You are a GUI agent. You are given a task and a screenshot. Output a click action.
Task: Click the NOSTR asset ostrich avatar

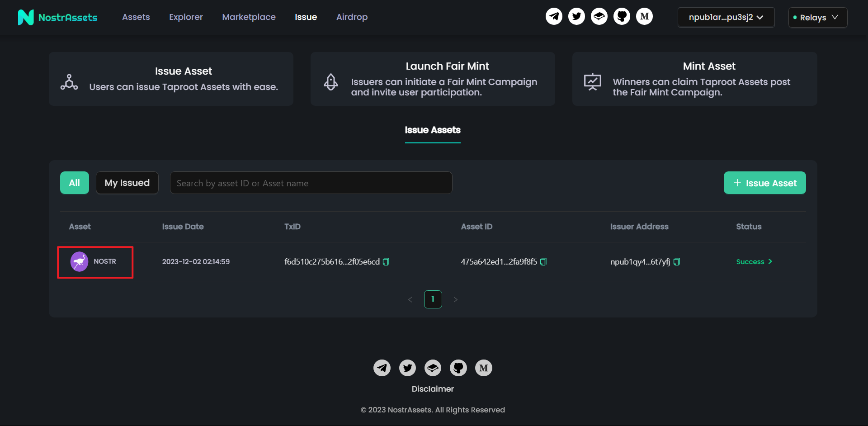(79, 261)
